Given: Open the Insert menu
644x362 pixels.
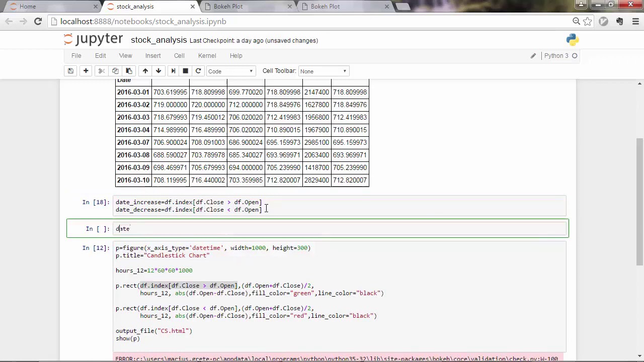Looking at the screenshot, I should coord(153,56).
